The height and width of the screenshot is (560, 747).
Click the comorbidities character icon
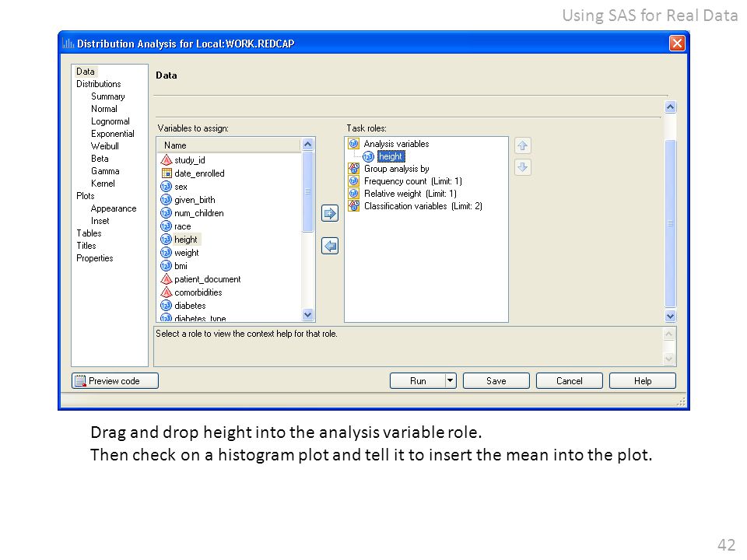click(166, 292)
